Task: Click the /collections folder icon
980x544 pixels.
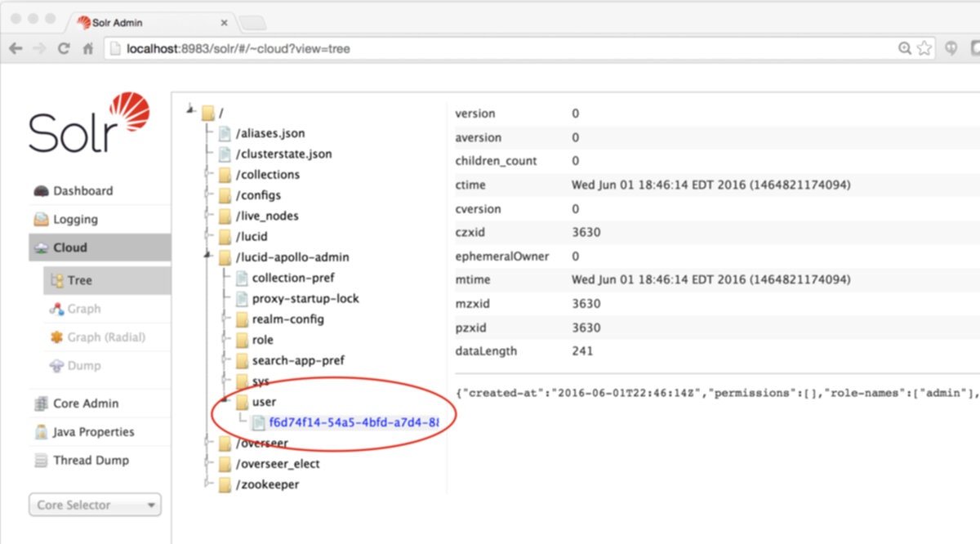Action: (x=225, y=175)
